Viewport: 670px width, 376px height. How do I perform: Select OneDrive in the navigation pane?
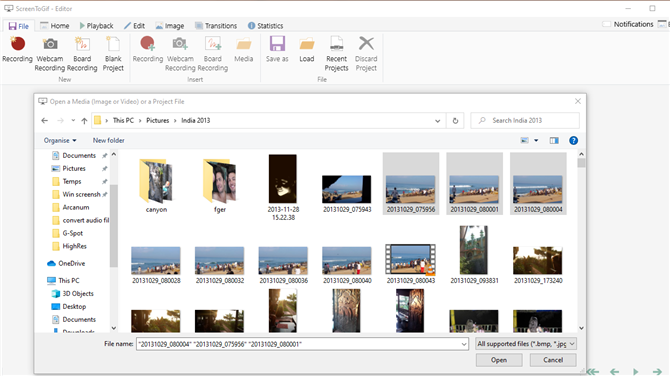pos(71,264)
